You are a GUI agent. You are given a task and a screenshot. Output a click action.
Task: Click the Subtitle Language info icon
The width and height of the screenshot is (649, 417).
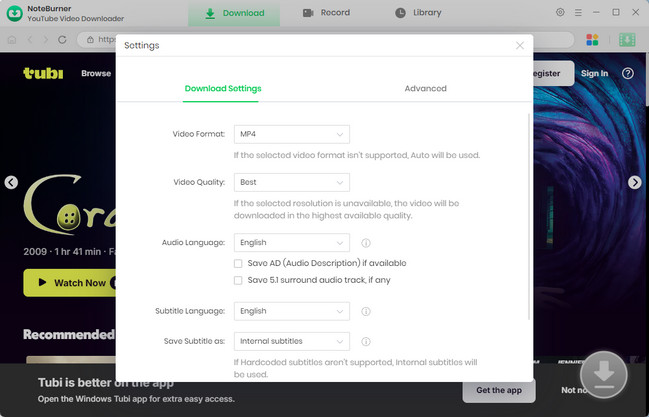tap(366, 312)
